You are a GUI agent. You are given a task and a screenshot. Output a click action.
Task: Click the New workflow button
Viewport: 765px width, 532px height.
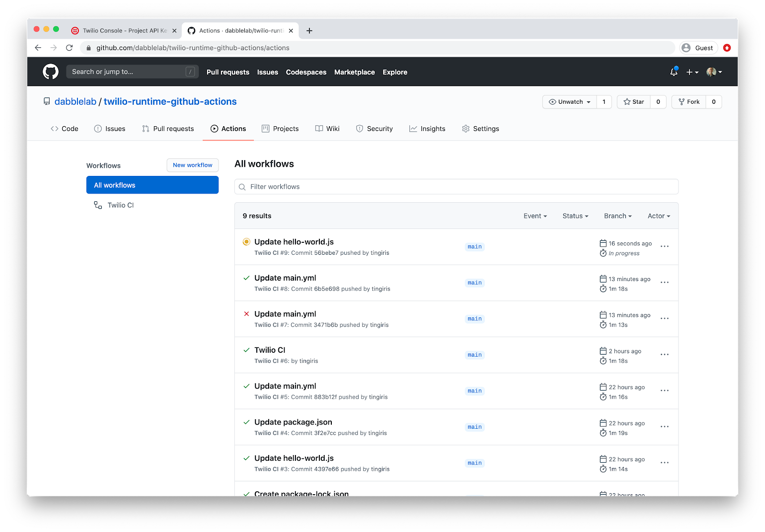pos(193,165)
